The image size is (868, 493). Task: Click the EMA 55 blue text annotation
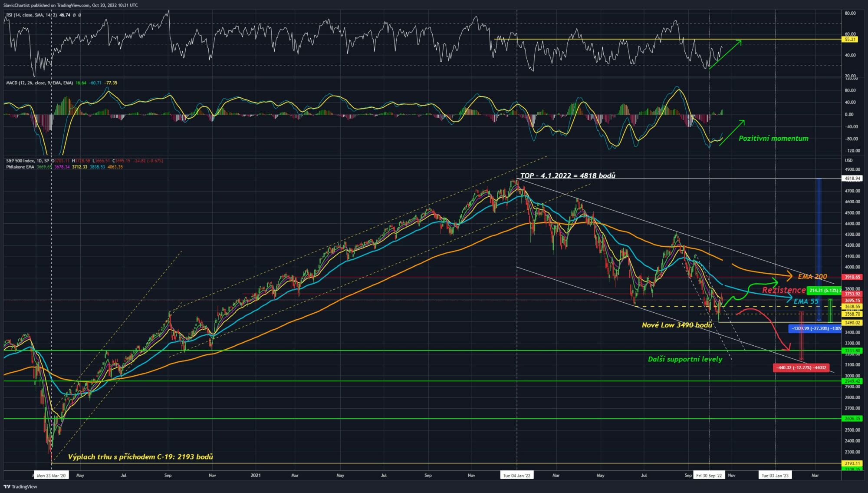(806, 301)
